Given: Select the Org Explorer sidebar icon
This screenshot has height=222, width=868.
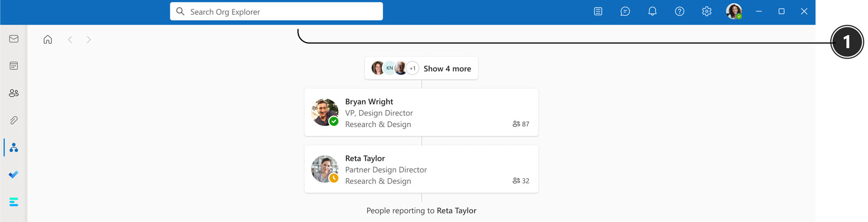Looking at the screenshot, I should pyautogui.click(x=14, y=148).
